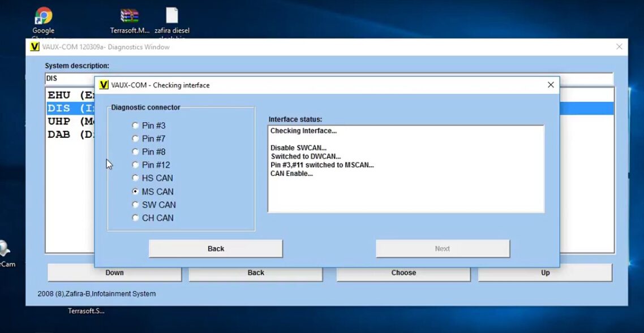Click the System description field showing DIS
Image resolution: width=644 pixels, height=333 pixels.
[x=70, y=79]
